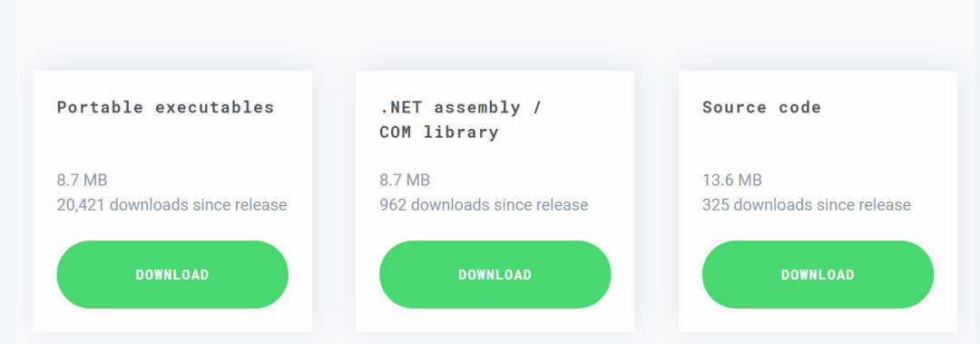Click the .NET assembly heading line

[x=461, y=108]
